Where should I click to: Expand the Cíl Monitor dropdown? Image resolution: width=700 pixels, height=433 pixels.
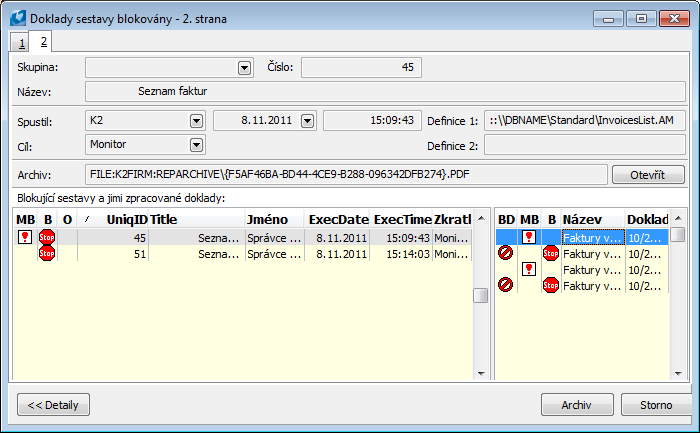pos(196,145)
